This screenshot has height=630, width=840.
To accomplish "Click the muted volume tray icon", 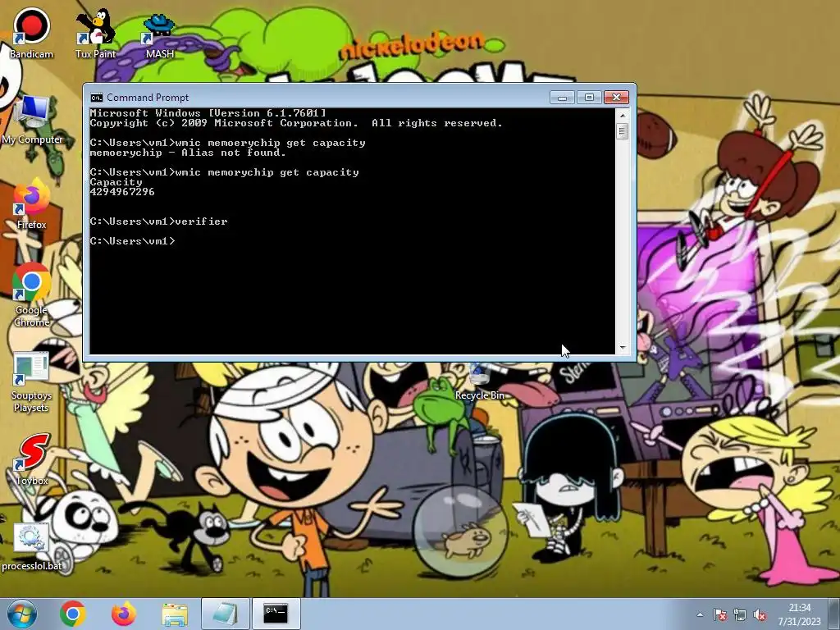I will coord(760,614).
